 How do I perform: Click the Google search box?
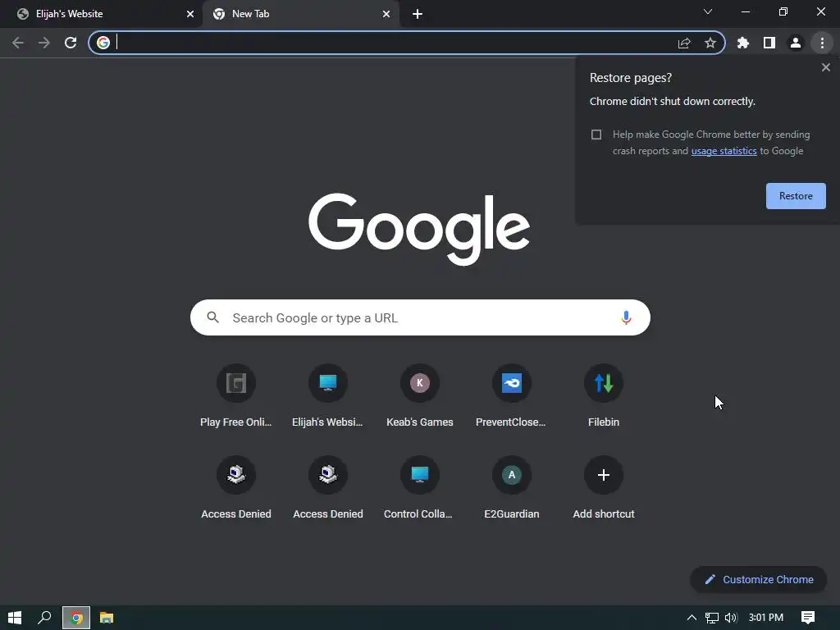tap(420, 317)
